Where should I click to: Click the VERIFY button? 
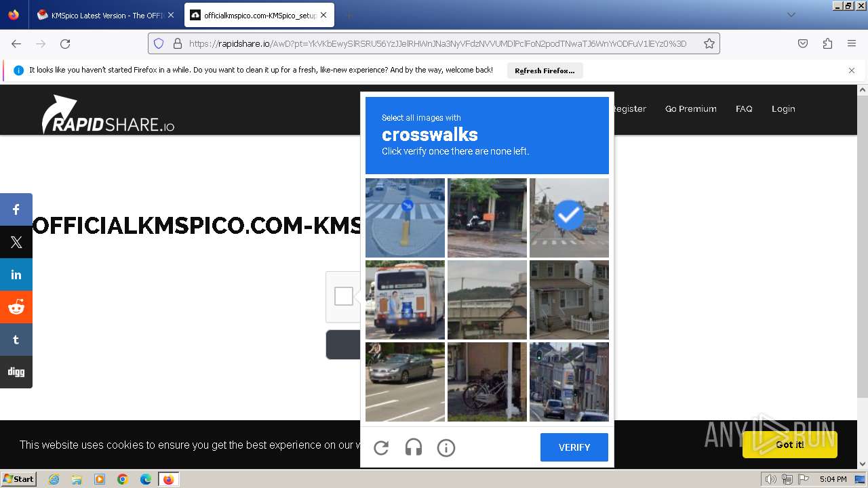[x=574, y=447]
